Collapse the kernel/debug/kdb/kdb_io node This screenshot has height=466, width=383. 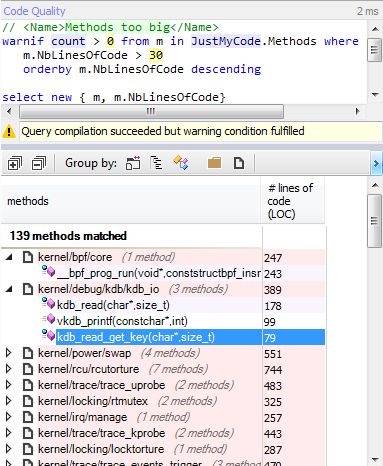pyautogui.click(x=9, y=289)
